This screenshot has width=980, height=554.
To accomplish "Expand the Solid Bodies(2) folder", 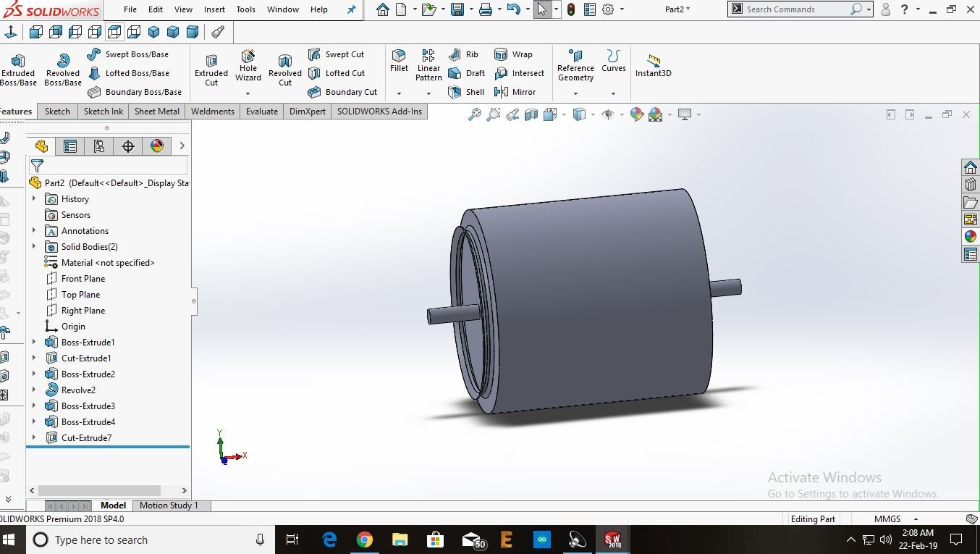I will click(x=33, y=246).
